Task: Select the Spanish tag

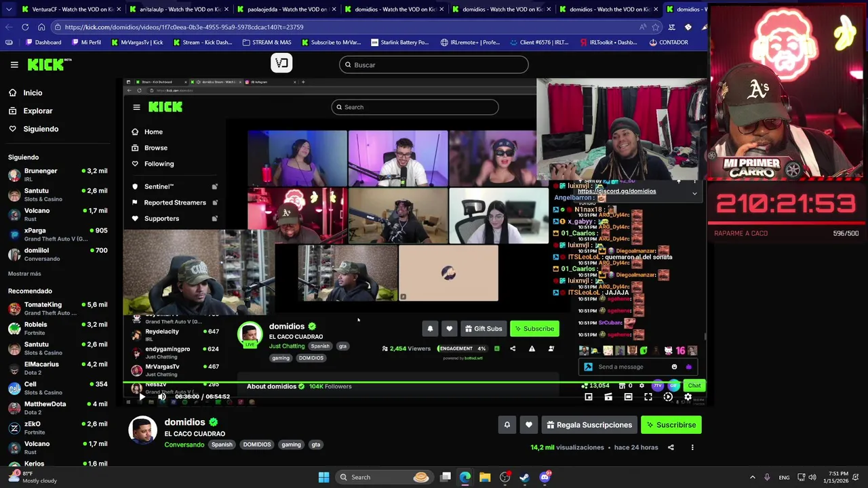Action: 222,445
